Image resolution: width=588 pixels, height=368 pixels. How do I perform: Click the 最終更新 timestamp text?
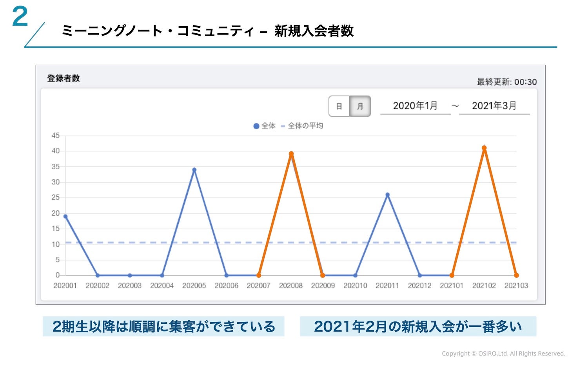[506, 82]
